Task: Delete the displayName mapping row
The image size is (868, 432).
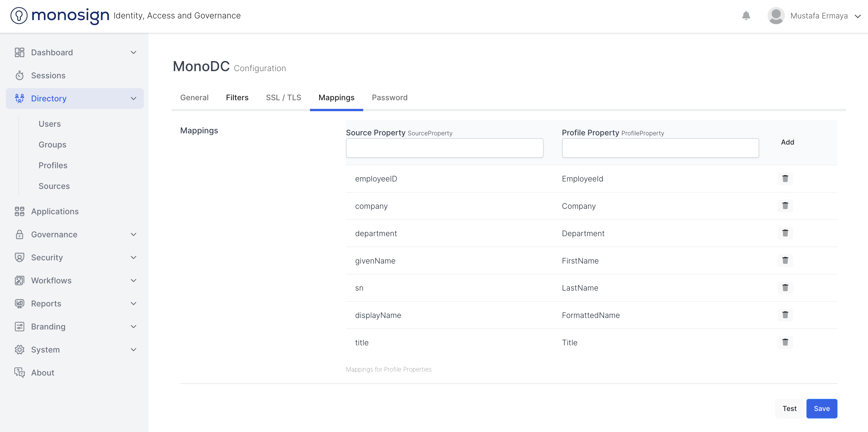Action: pos(785,315)
